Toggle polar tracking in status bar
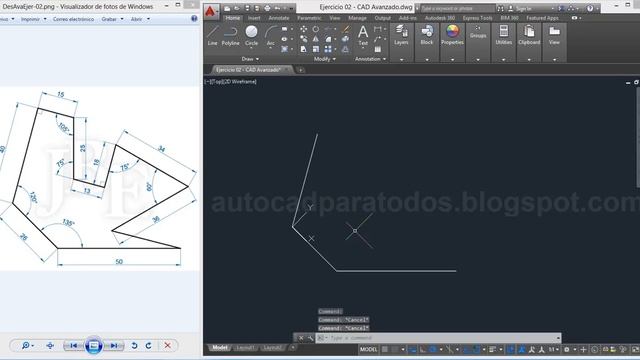The height and width of the screenshot is (360, 640). (433, 349)
